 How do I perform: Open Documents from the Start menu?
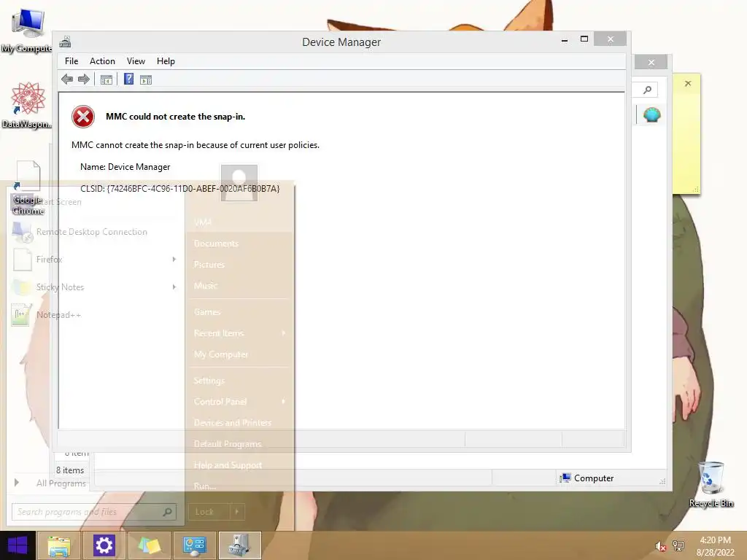click(216, 244)
